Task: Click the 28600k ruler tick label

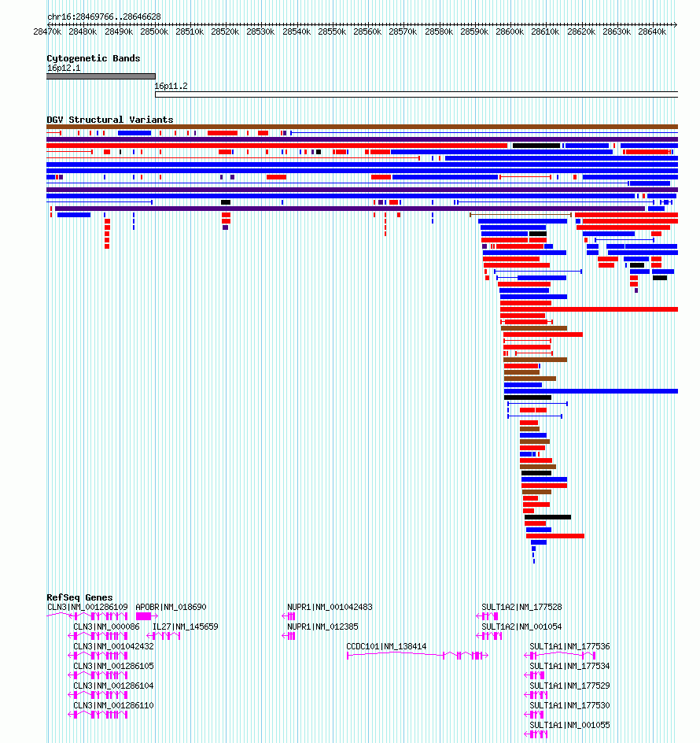Action: (x=510, y=31)
